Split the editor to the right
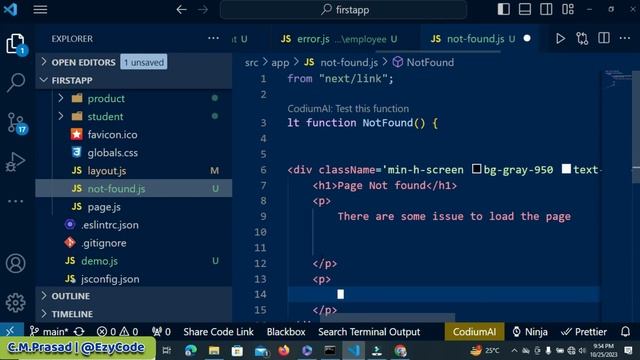640x360 pixels. pyautogui.click(x=604, y=38)
